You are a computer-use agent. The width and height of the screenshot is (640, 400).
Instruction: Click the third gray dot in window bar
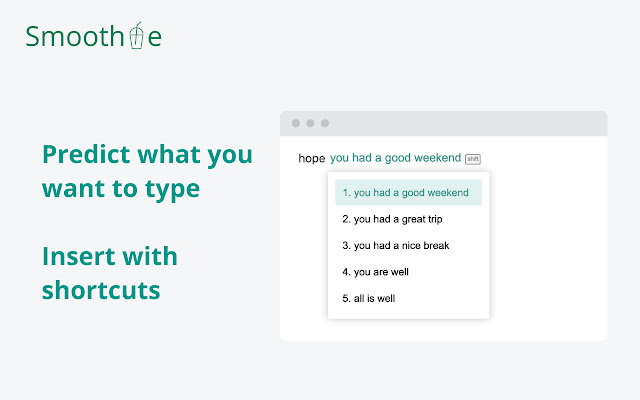(x=325, y=123)
